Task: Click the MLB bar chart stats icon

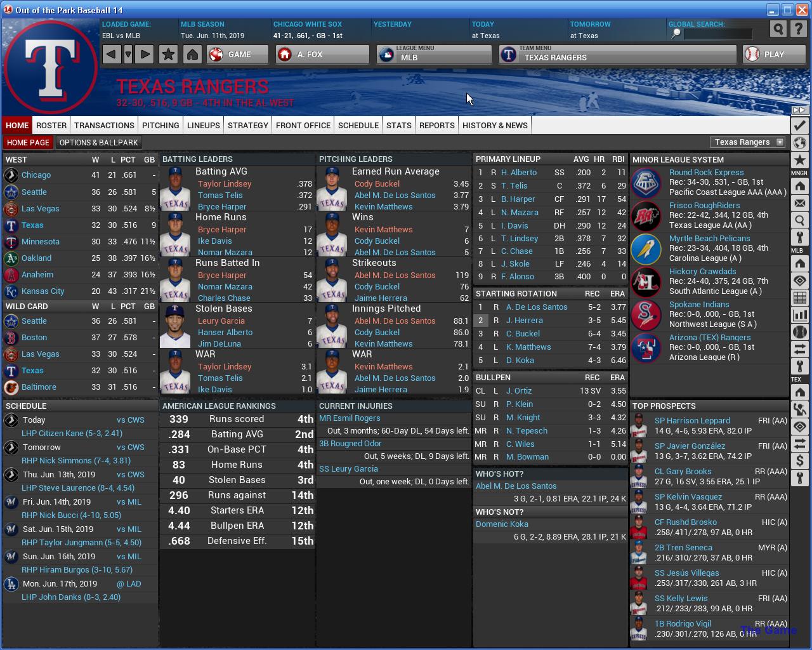Action: tap(799, 315)
